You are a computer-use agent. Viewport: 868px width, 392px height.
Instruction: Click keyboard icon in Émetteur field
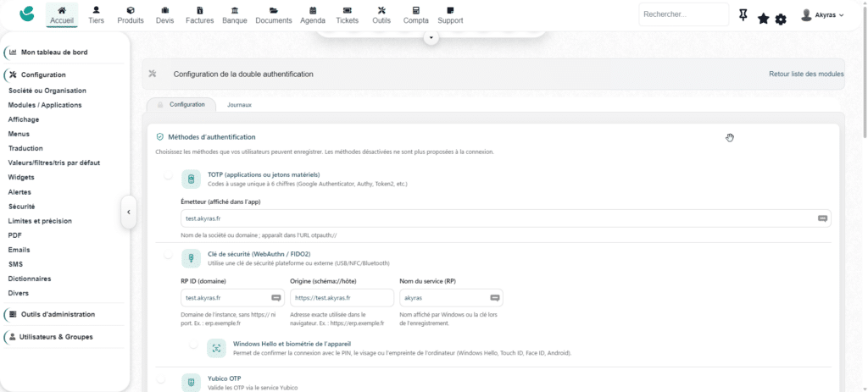click(x=822, y=218)
